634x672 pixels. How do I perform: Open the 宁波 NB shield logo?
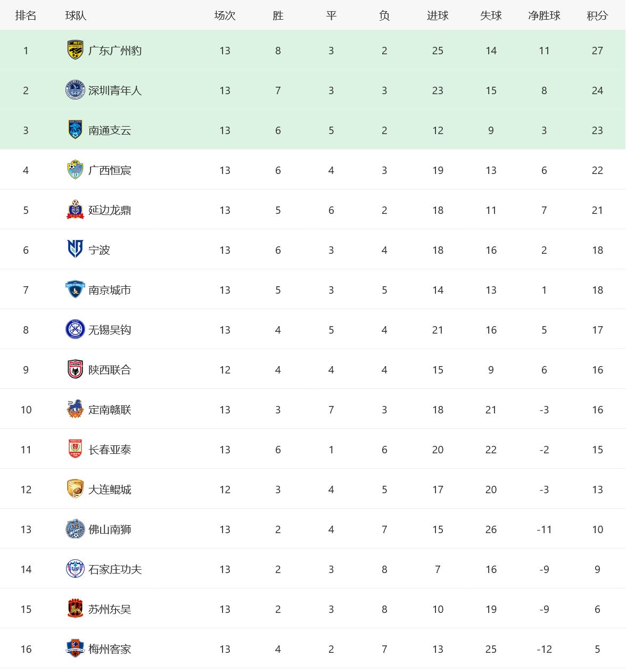pos(75,250)
